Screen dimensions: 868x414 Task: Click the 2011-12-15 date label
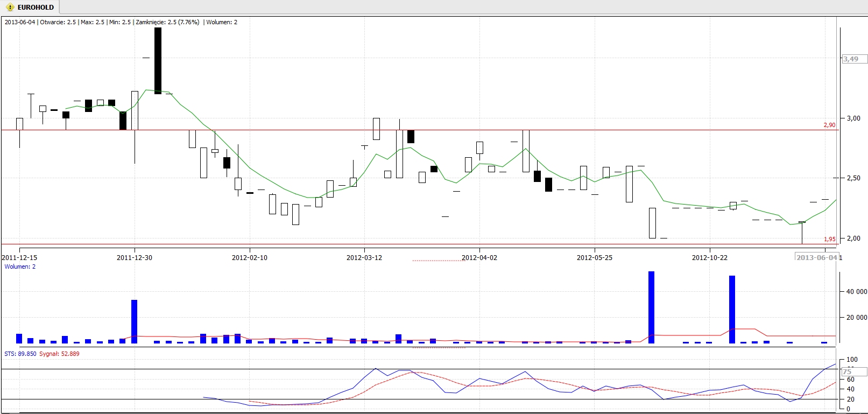20,257
